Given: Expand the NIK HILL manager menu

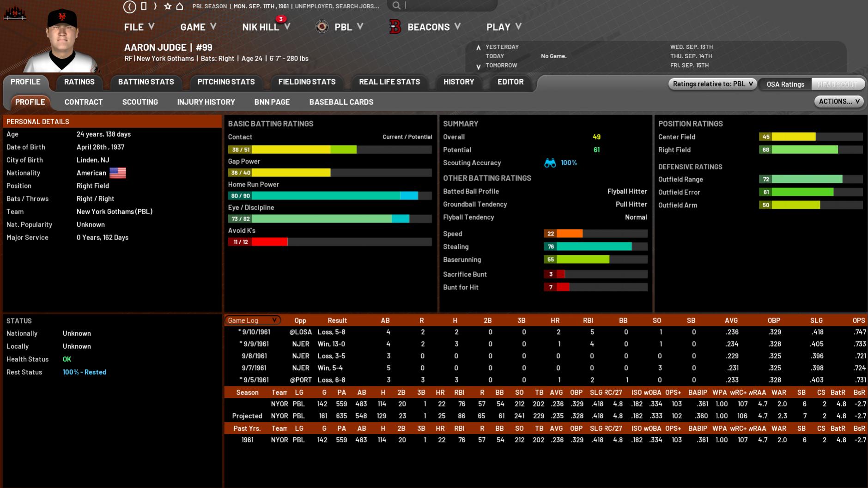Looking at the screenshot, I should [266, 27].
